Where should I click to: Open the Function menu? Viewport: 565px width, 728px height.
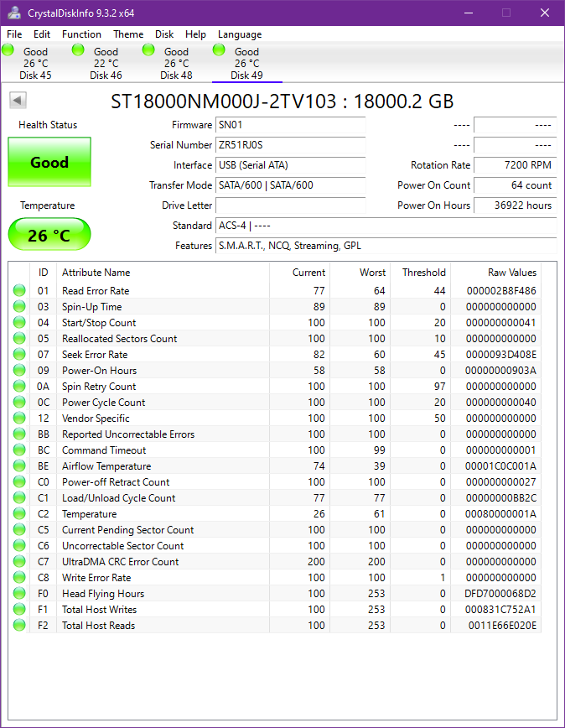81,34
